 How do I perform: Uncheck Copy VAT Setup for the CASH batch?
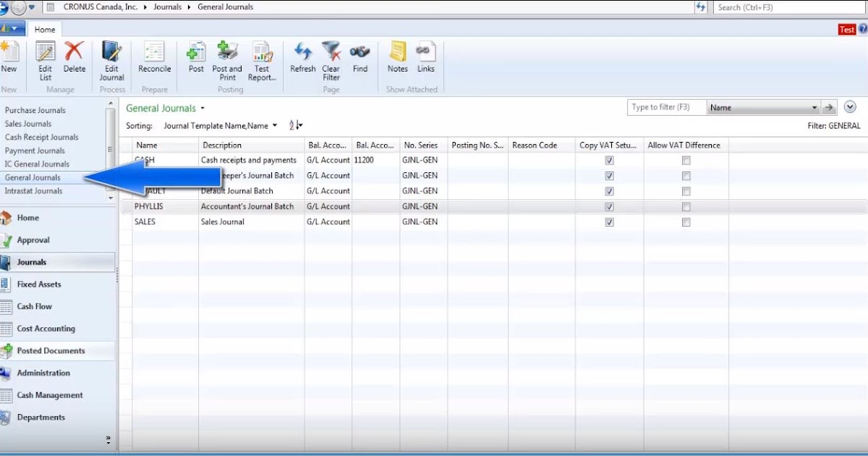pos(609,160)
